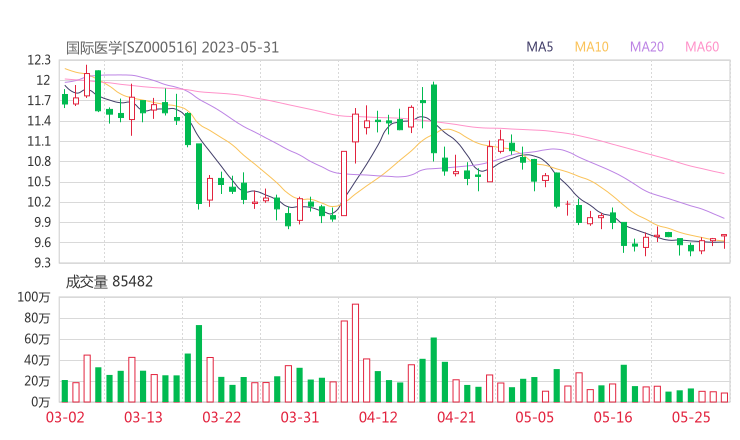
Task: Select the 05-16 date label
Action: click(x=613, y=418)
